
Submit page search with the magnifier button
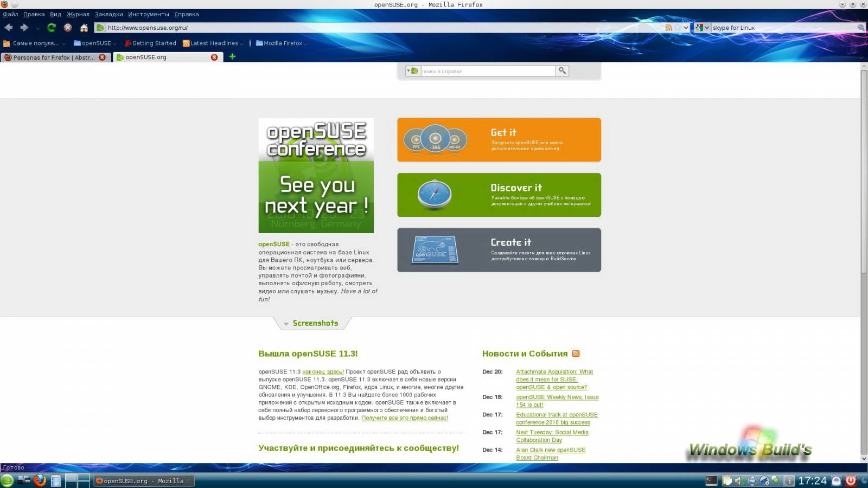pos(563,70)
